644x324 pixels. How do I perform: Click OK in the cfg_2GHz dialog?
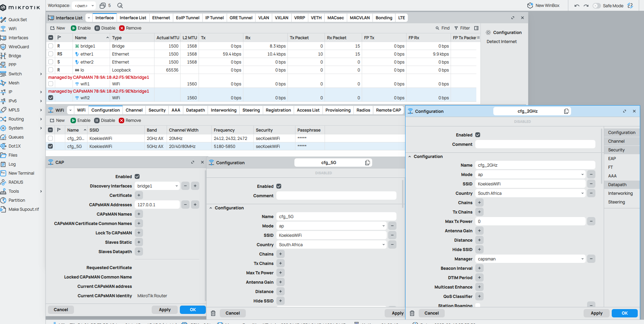pyautogui.click(x=624, y=313)
